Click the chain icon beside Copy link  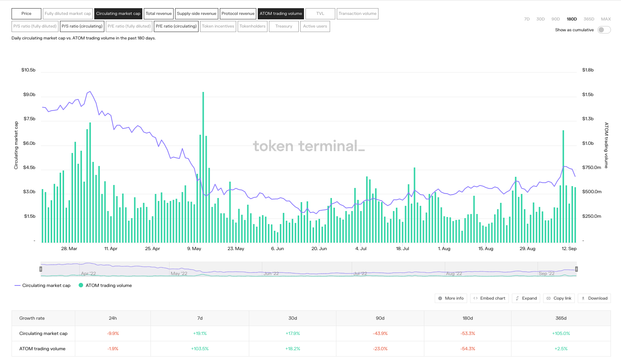click(x=548, y=298)
